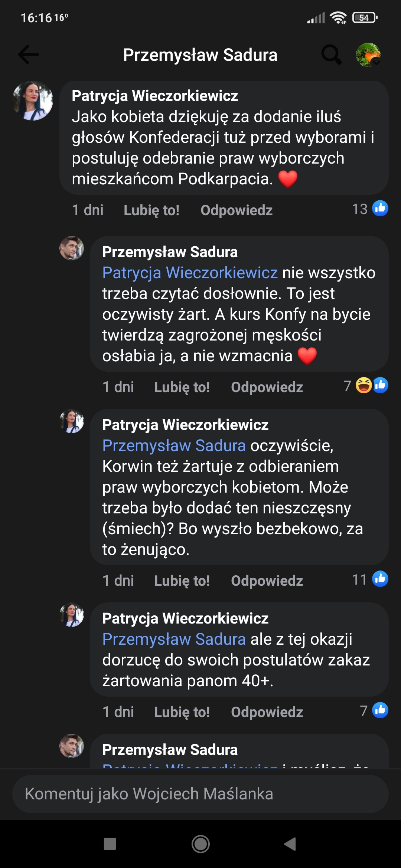Open the Przemysław Sadura mention in Korwin comment
The image size is (401, 868).
coord(174,446)
